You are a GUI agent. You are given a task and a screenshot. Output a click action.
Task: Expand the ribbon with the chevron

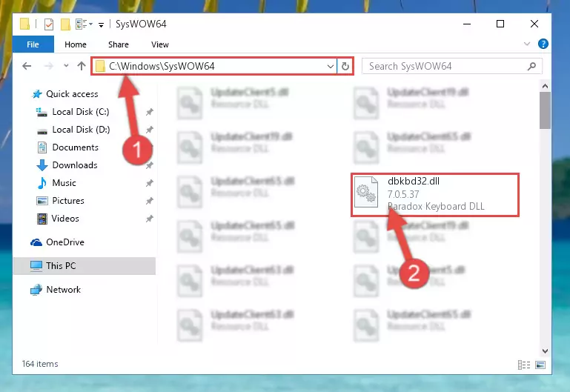click(x=527, y=44)
